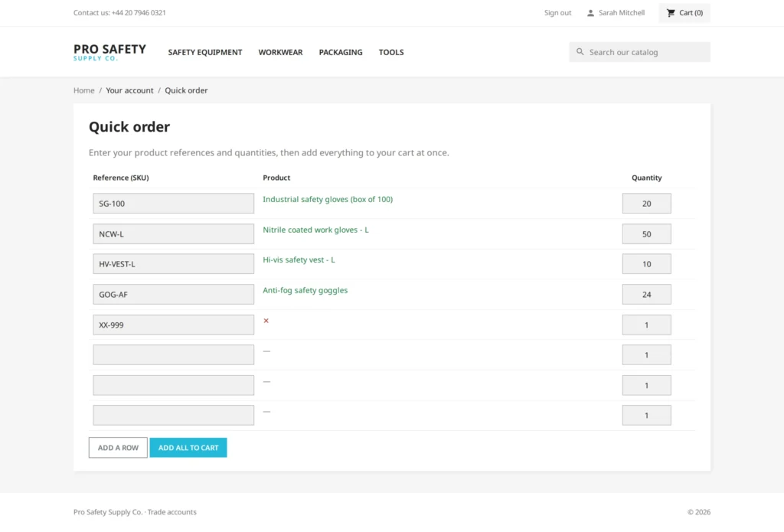Open the Workwear menu

pyautogui.click(x=280, y=52)
